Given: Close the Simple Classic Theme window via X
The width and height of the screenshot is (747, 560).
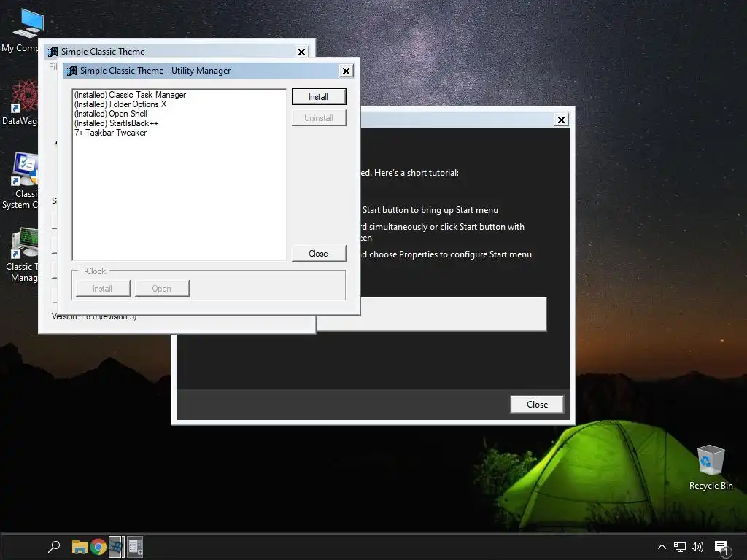Looking at the screenshot, I should coord(301,52).
